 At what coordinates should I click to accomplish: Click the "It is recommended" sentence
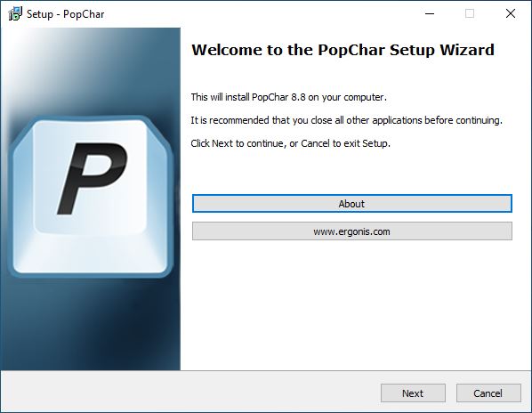click(x=346, y=120)
